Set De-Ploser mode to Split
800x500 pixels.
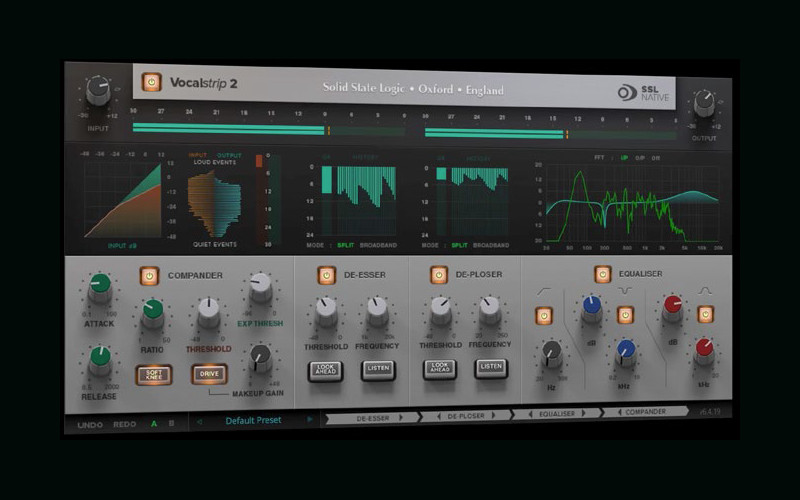tap(459, 245)
